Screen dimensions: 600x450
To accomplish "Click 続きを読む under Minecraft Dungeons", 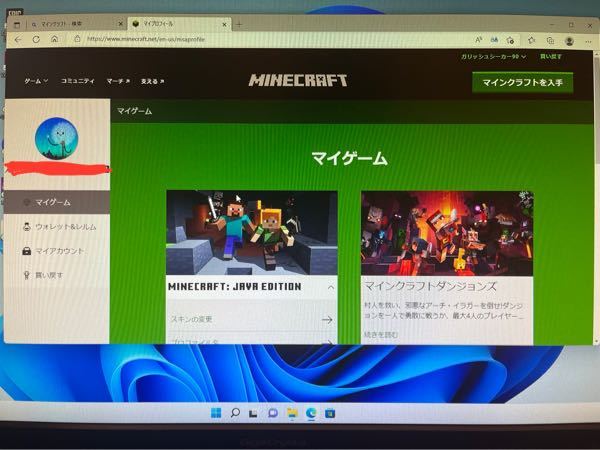I will [x=381, y=335].
